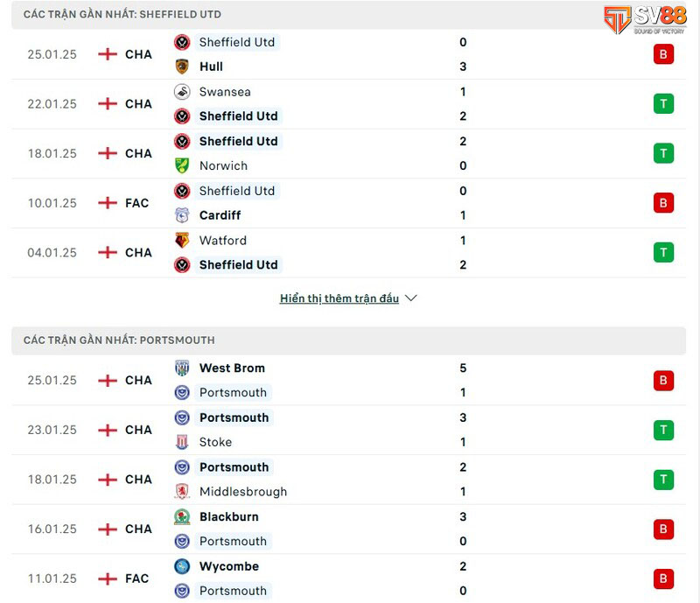Viewport: 700px width, 603px height.
Task: Click the red B badge for West Brom match
Action: [664, 381]
